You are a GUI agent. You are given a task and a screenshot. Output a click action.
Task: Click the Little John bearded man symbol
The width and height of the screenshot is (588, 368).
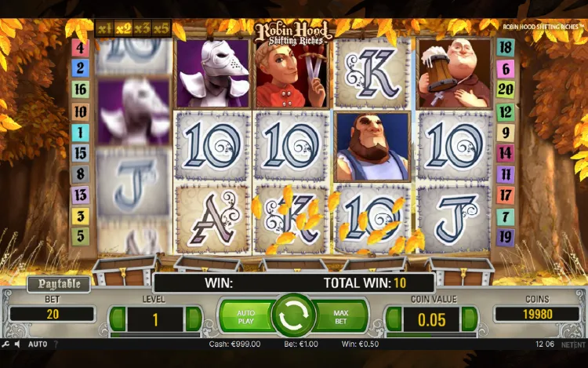372,147
